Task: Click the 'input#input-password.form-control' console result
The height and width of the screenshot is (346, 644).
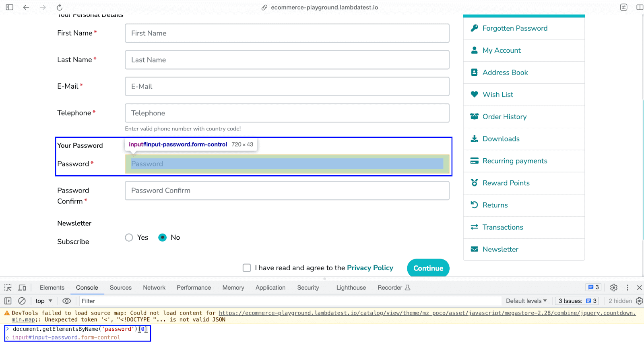Action: pyautogui.click(x=66, y=338)
